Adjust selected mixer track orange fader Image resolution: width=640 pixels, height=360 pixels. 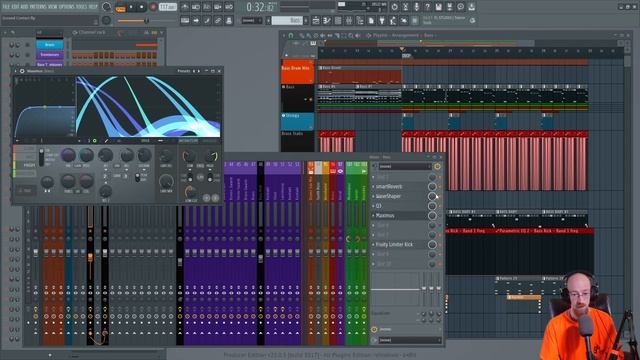(x=90, y=258)
